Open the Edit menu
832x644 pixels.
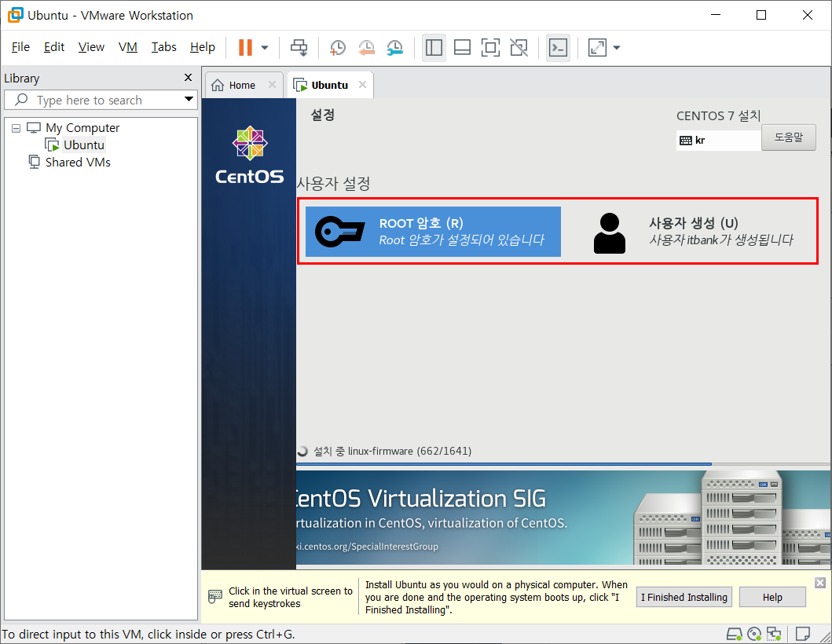coord(54,47)
